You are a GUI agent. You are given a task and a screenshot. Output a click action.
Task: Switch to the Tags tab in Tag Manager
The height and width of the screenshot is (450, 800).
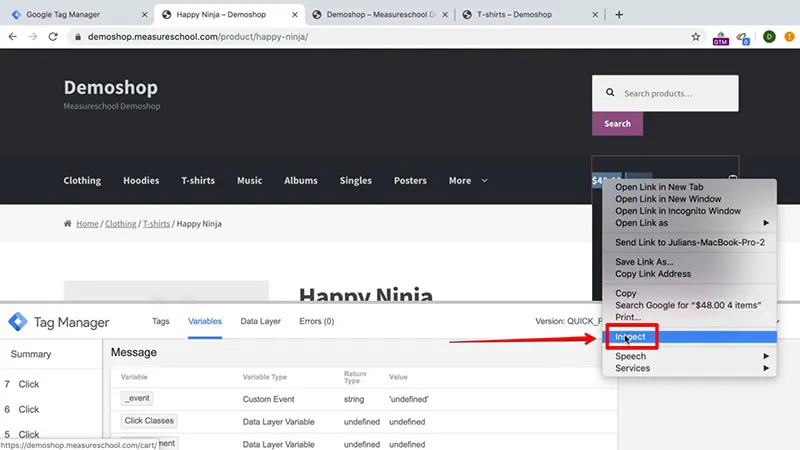tap(160, 321)
